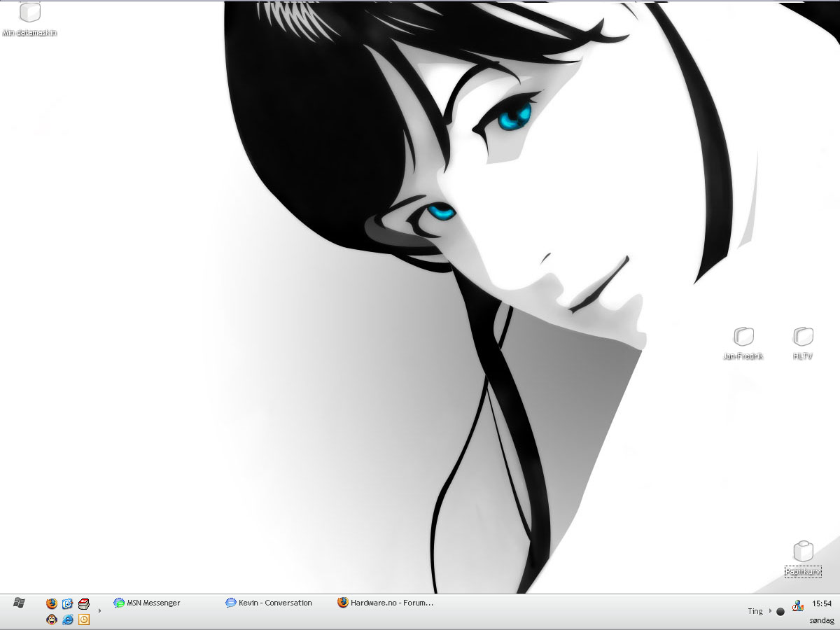Expand the Ting toolbar arrow
The height and width of the screenshot is (630, 840).
[770, 611]
